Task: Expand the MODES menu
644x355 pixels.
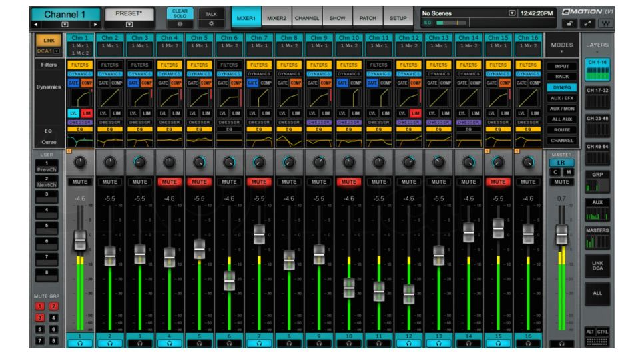Action: 562,47
